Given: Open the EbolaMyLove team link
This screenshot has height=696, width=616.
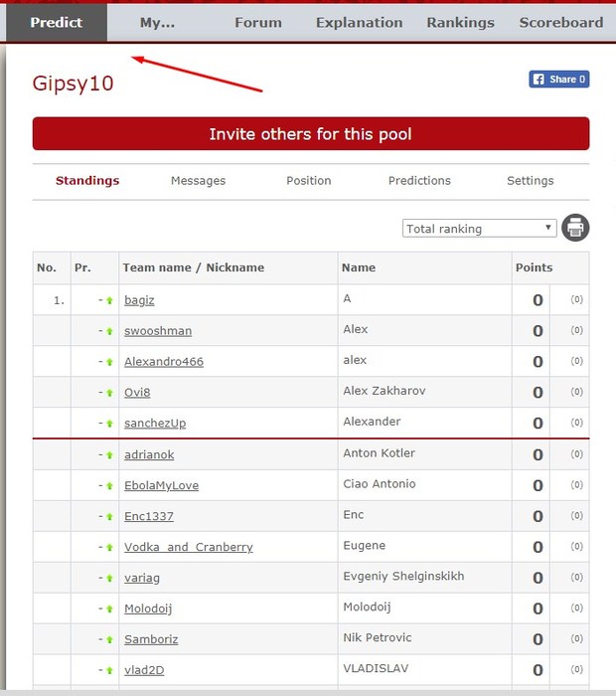Looking at the screenshot, I should [161, 485].
